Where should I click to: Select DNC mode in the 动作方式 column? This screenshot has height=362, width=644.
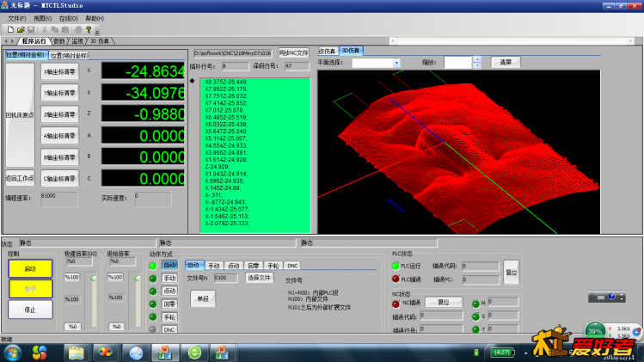[169, 329]
